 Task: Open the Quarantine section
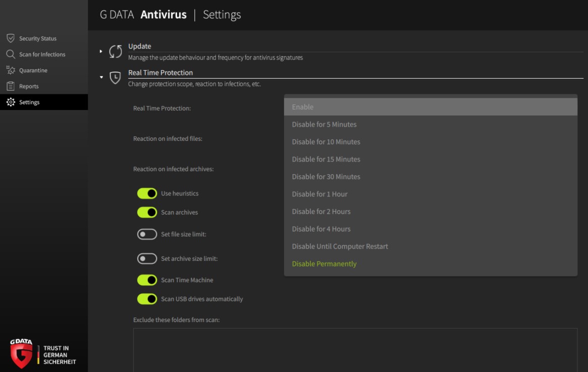tap(44, 70)
